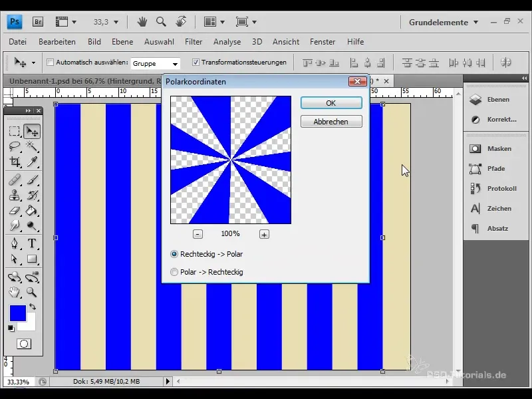Screen dimensions: 532x399
Task: Select the Brush tool
Action: click(32, 180)
